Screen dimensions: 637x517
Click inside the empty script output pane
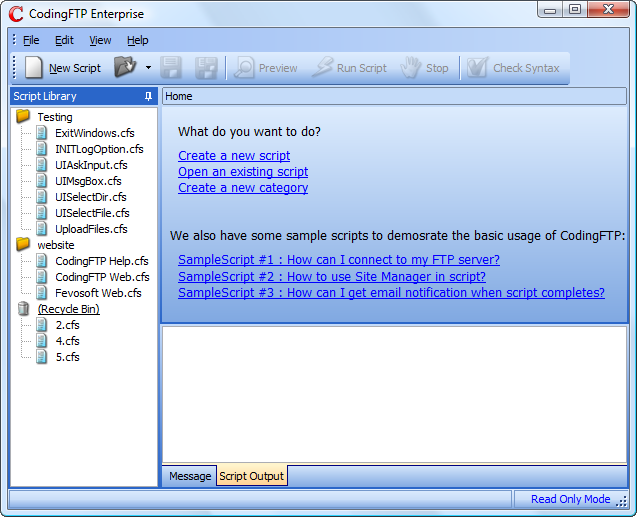tap(394, 394)
